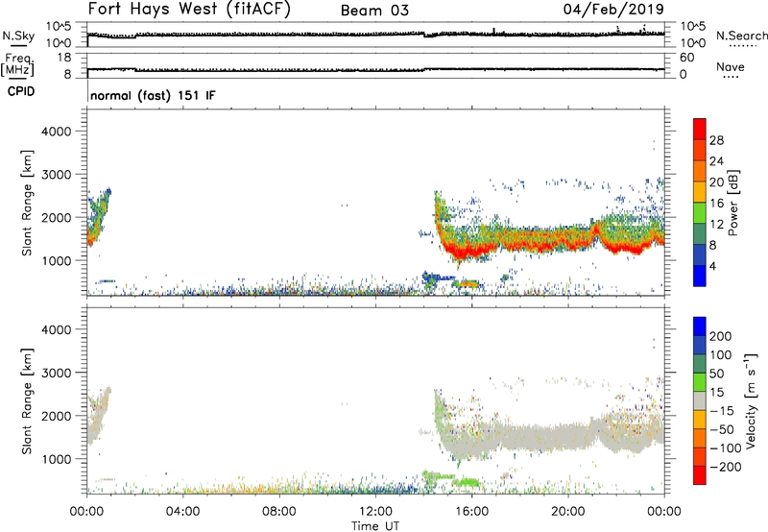This screenshot has height=532, width=768.
Task: Pick the light green segment of Power color bar
Action: tap(700, 213)
